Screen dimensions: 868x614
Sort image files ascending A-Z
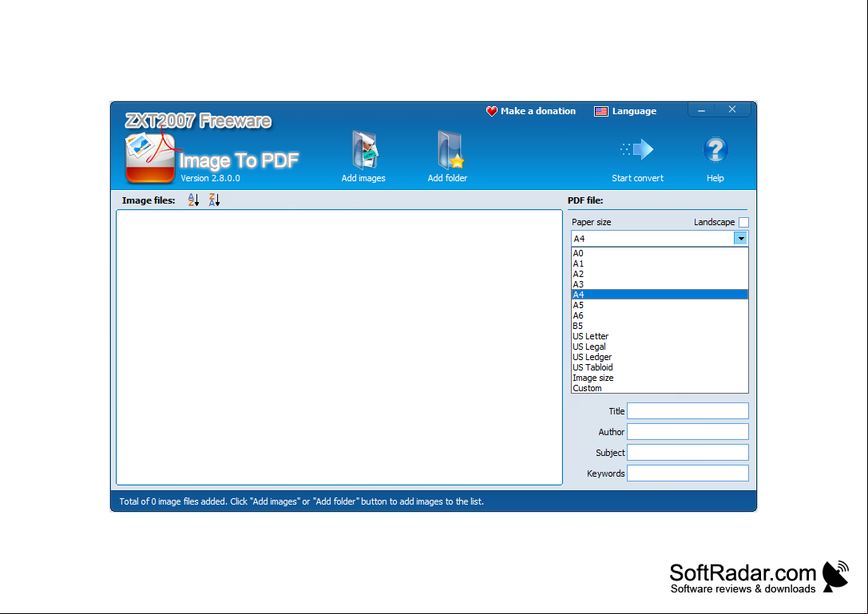pyautogui.click(x=193, y=200)
